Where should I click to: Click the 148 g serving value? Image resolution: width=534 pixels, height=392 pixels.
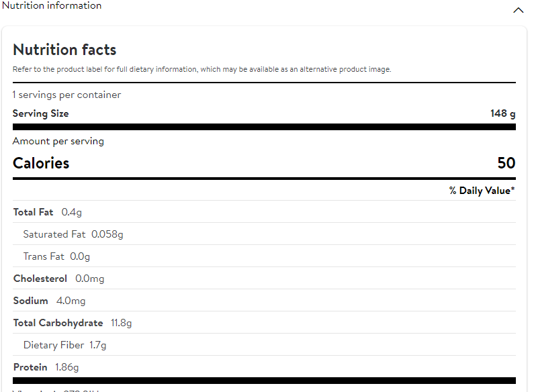(x=502, y=113)
